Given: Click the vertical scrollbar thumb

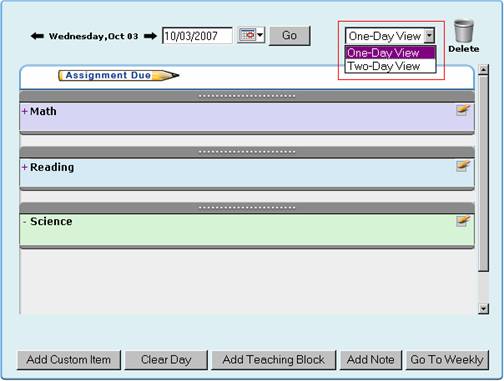Looking at the screenshot, I should 483,173.
